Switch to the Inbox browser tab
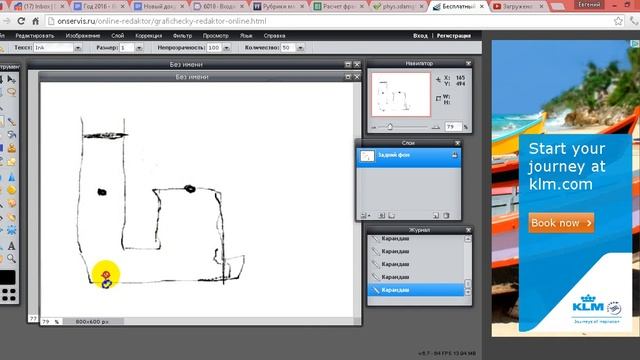 click(x=40, y=7)
